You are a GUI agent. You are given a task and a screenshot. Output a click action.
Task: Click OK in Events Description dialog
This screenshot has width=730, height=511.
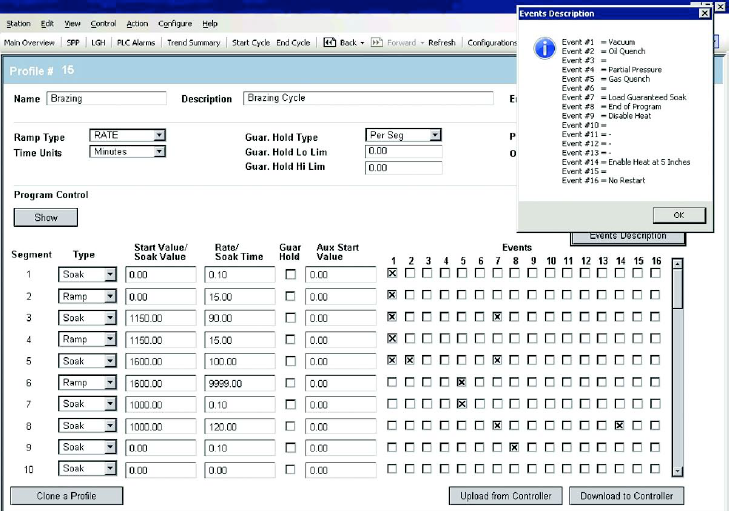pyautogui.click(x=679, y=215)
